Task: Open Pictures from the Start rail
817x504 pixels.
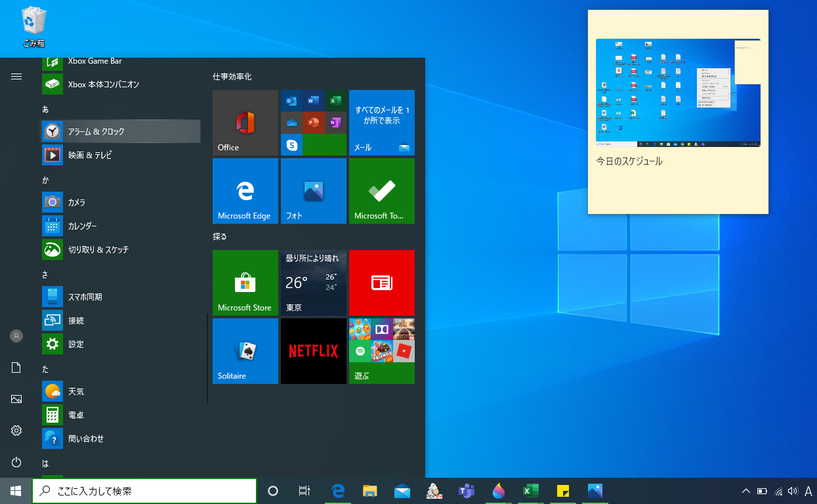Action: click(16, 399)
